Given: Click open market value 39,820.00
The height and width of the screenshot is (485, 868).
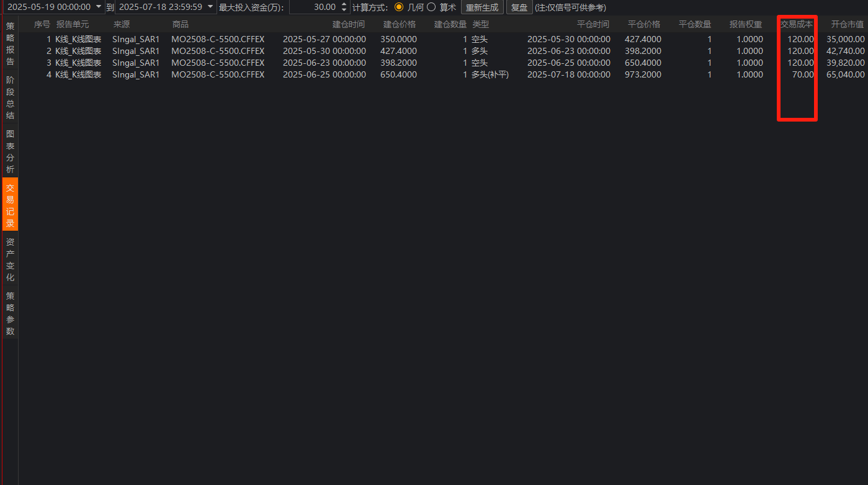Looking at the screenshot, I should pos(846,63).
